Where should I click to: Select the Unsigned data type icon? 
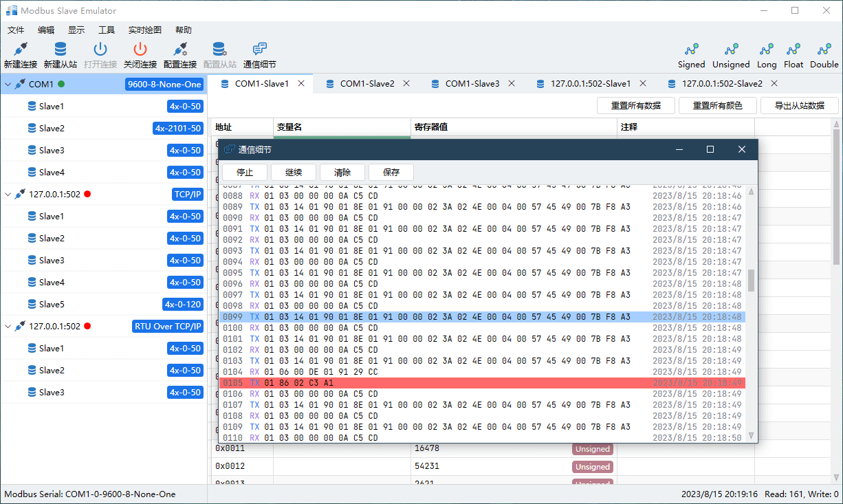pos(731,50)
